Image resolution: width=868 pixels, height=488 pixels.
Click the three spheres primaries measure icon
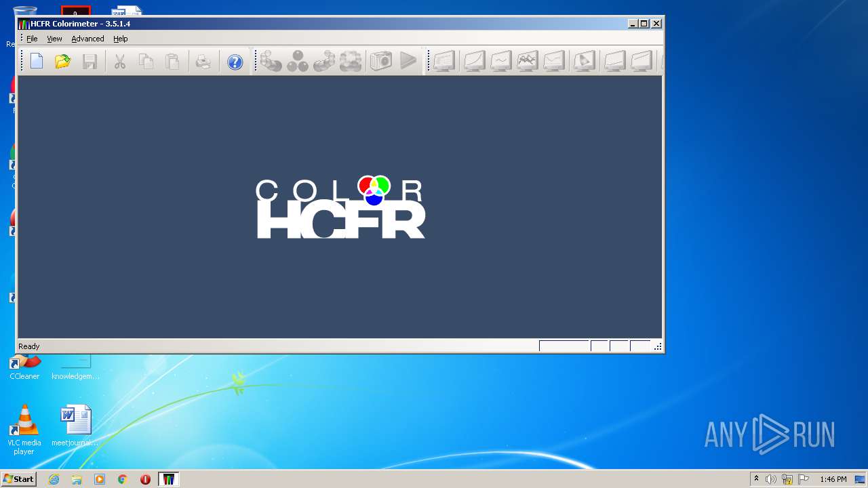298,61
